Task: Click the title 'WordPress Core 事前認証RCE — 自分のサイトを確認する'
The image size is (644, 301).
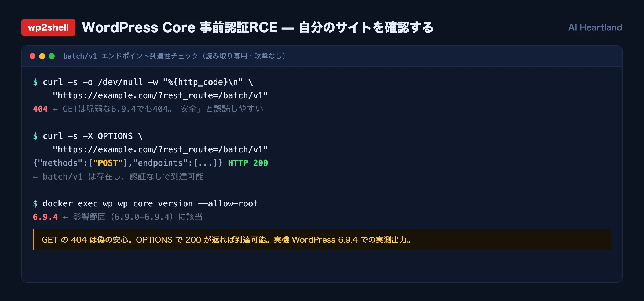Action: coord(257,27)
